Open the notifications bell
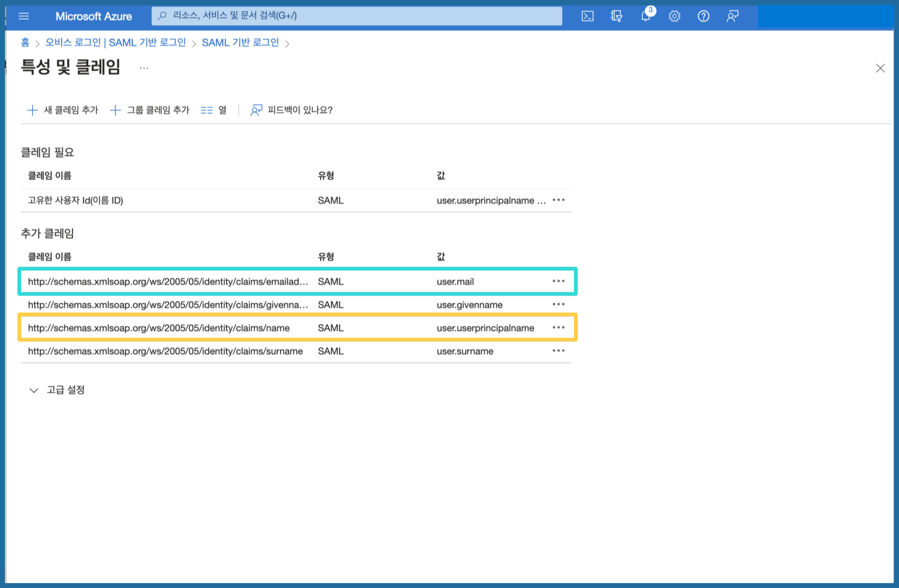 (x=646, y=16)
